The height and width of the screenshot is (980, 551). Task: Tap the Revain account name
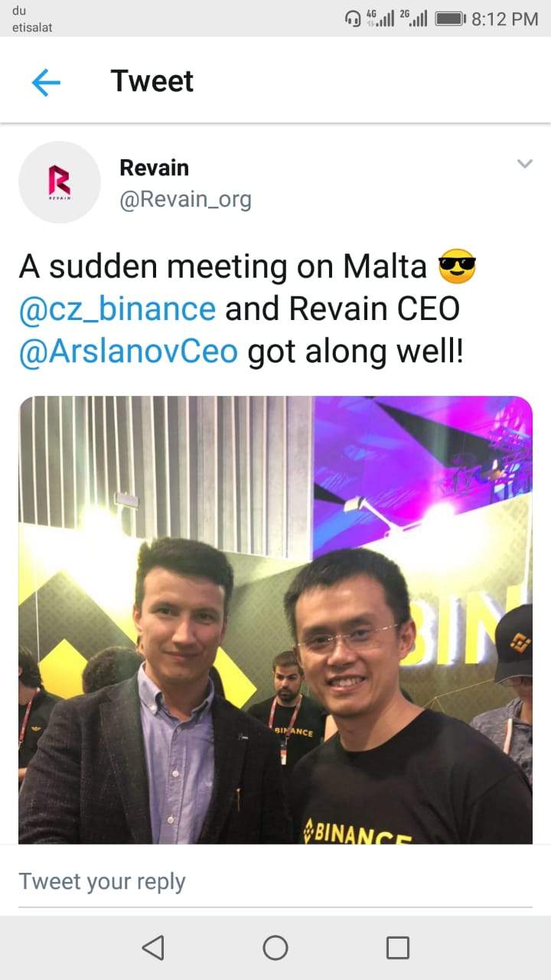(x=154, y=167)
